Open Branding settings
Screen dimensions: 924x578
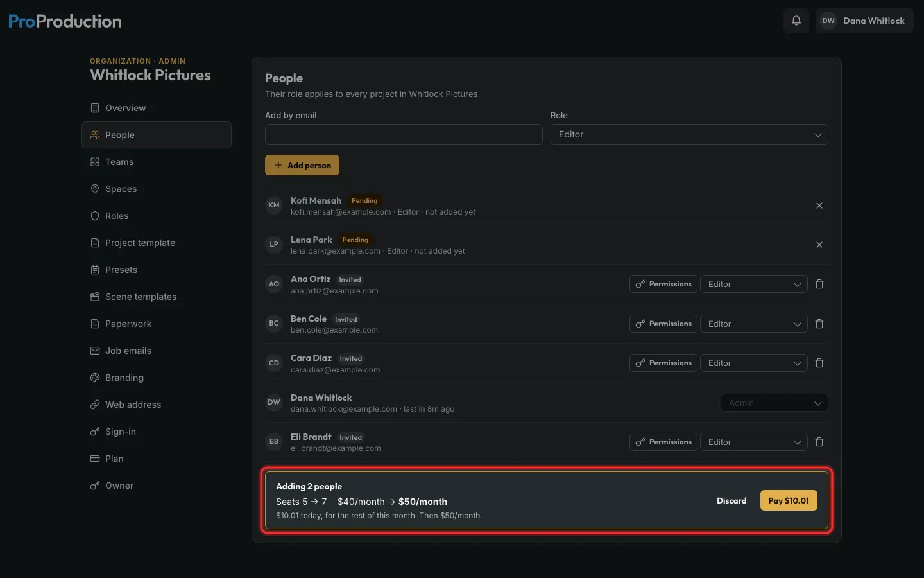coord(157,378)
